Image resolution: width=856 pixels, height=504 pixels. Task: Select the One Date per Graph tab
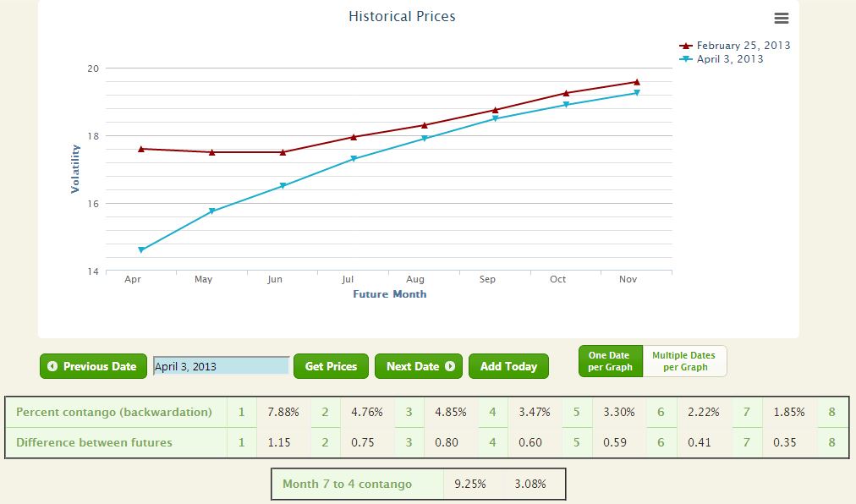(x=609, y=360)
